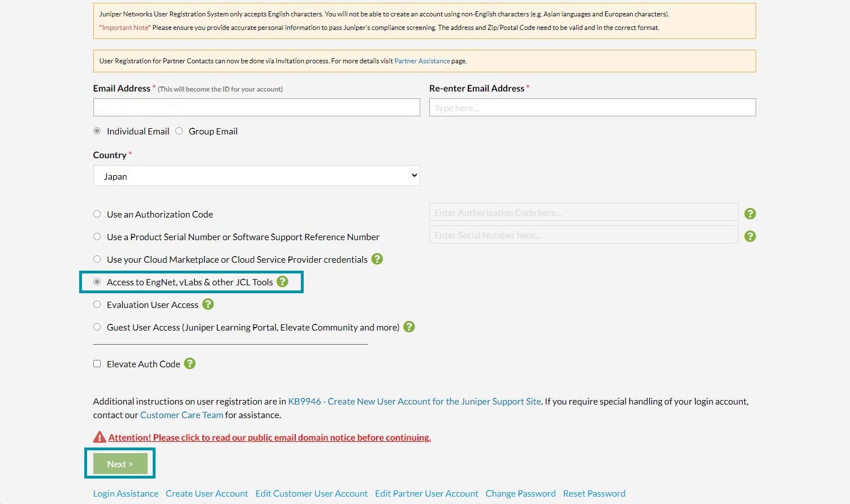
Task: Open help for Evaluation User Access
Action: tap(208, 304)
